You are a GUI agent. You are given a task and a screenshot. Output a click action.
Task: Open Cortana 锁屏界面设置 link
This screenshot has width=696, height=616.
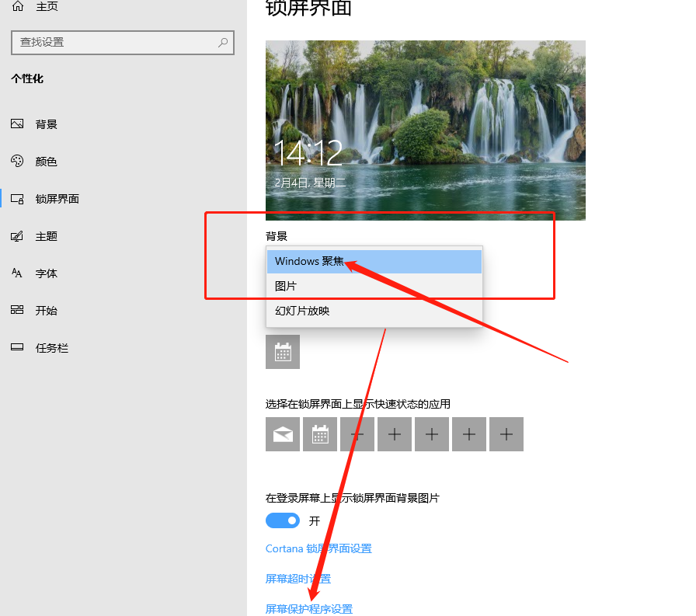pyautogui.click(x=318, y=549)
